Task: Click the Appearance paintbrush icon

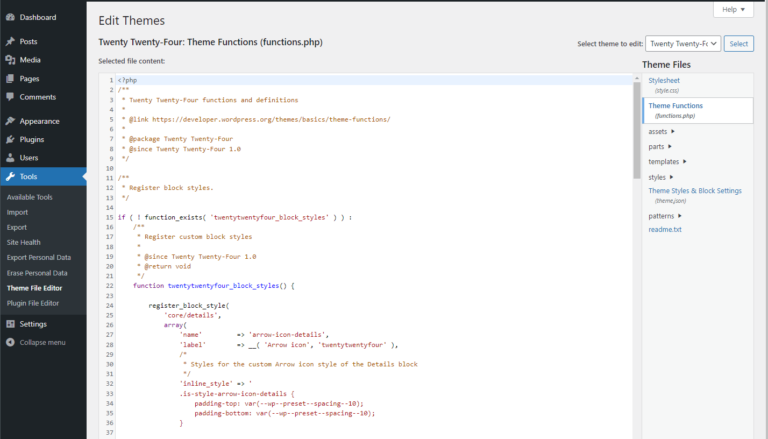Action: (x=10, y=121)
